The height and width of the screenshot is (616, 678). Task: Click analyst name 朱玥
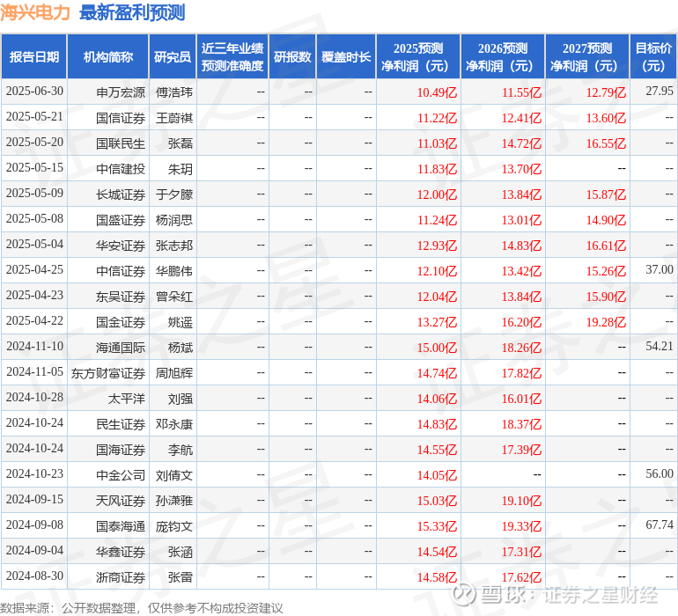click(181, 169)
